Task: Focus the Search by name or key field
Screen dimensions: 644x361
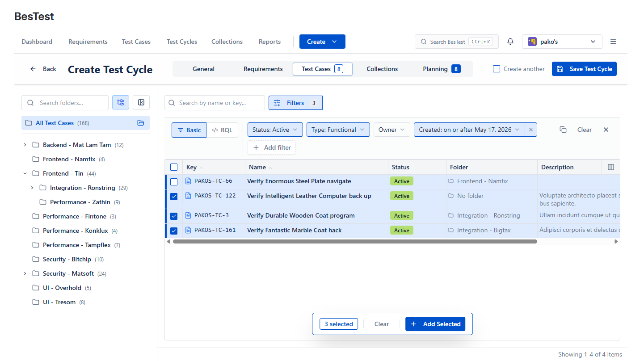Action: coord(215,103)
